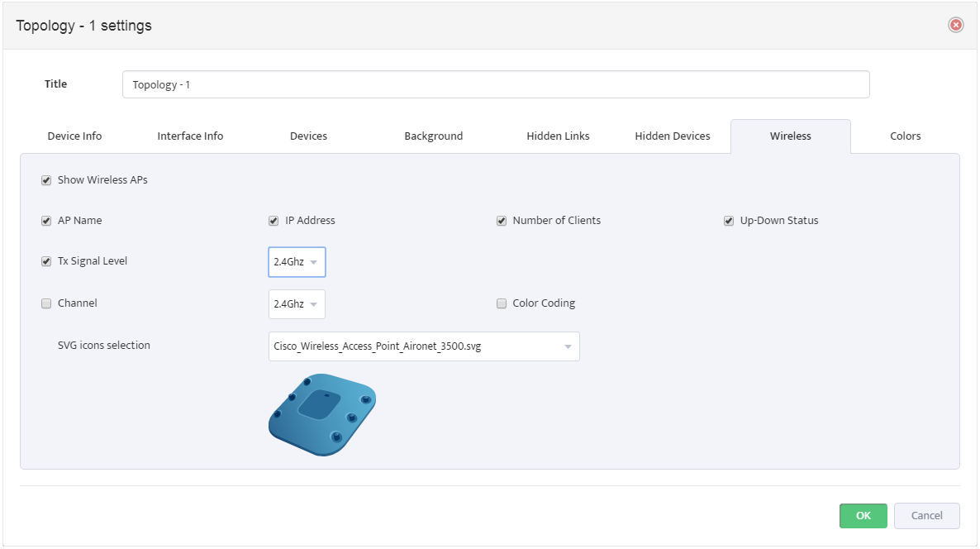Close the Topology settings dialog with red X
The image size is (980, 549).
(x=956, y=24)
